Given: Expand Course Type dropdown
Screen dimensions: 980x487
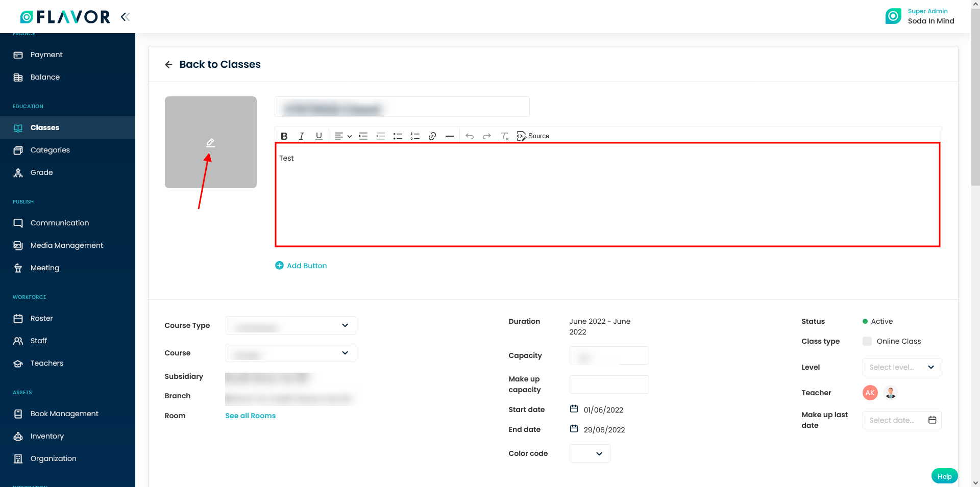Looking at the screenshot, I should pos(291,325).
